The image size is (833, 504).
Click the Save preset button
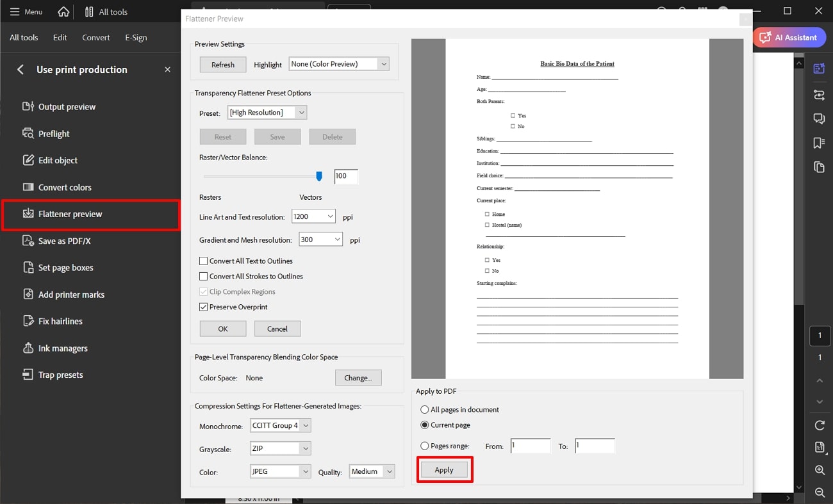(x=277, y=137)
